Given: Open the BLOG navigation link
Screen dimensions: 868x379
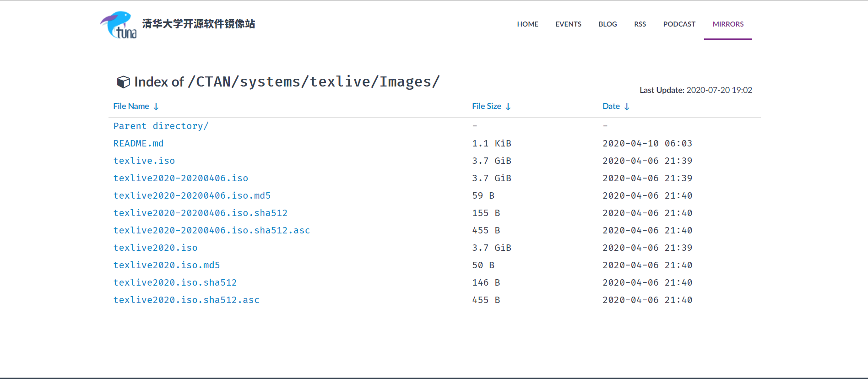Looking at the screenshot, I should tap(608, 24).
